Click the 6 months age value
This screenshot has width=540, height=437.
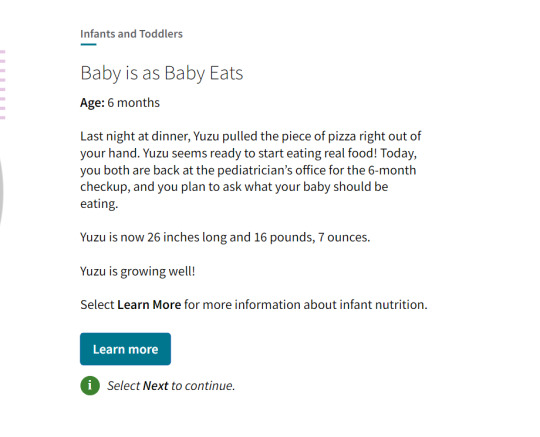134,103
